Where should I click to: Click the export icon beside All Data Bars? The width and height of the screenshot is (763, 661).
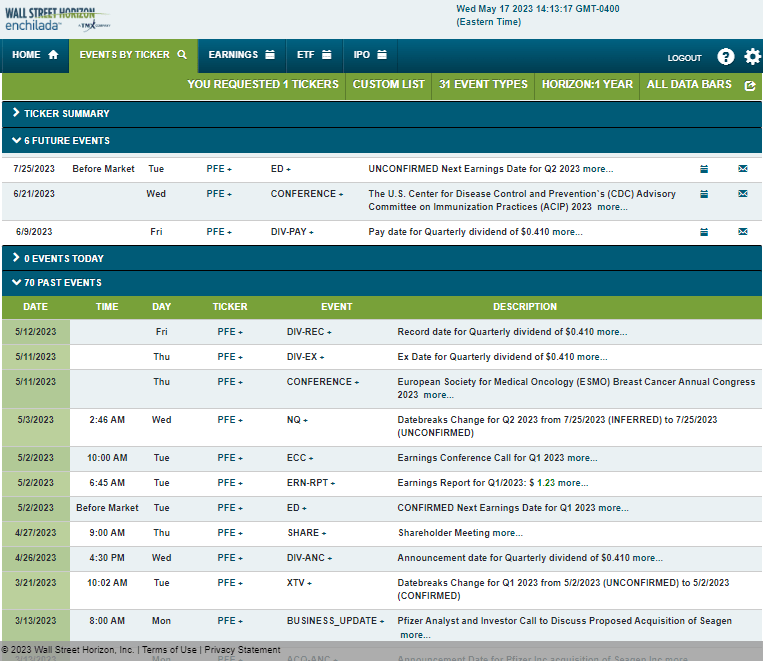[x=750, y=86]
